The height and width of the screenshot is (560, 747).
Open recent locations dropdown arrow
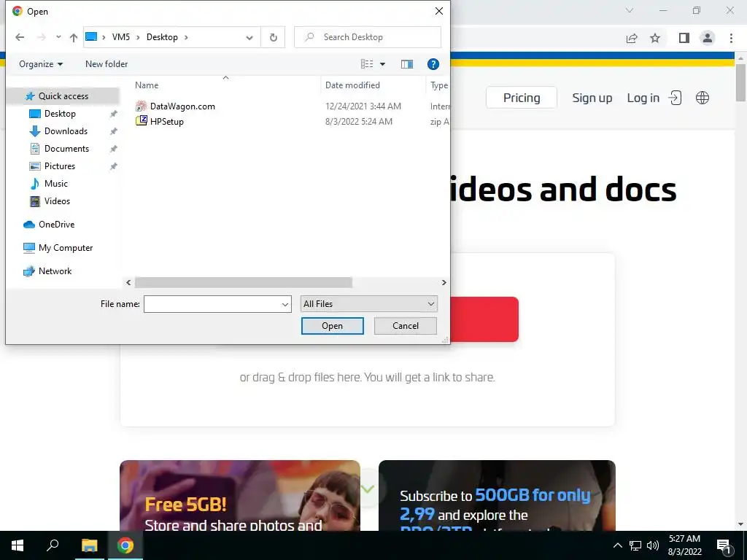(58, 37)
